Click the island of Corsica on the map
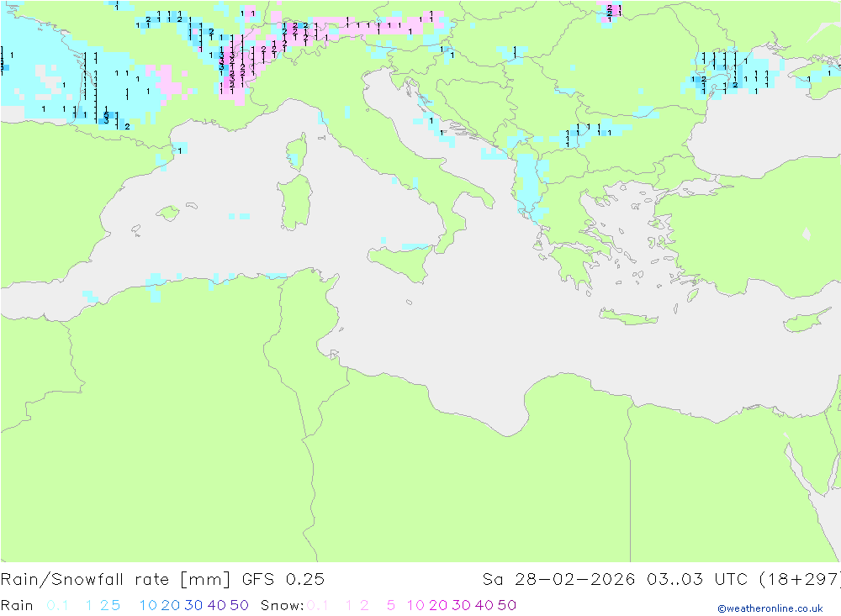 click(x=297, y=153)
